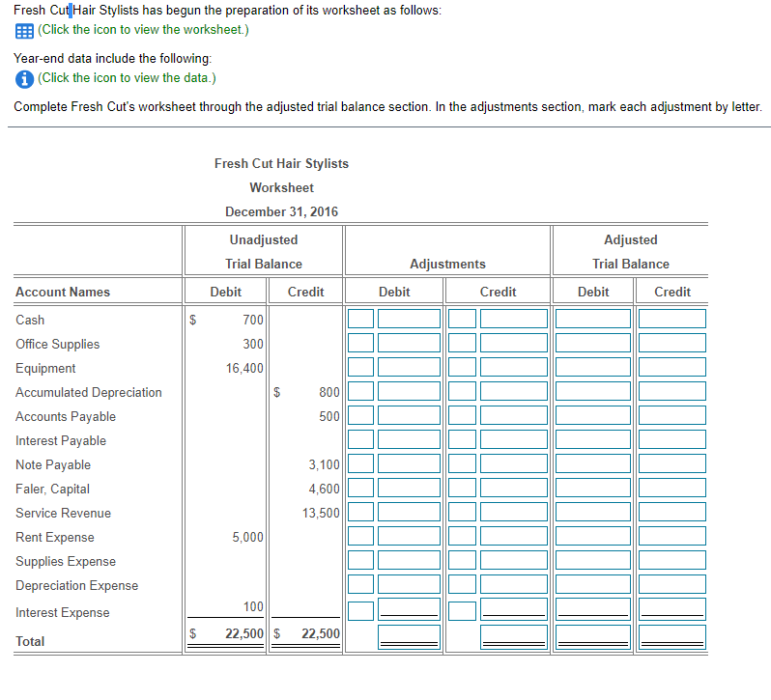Select Office Supplies adjustments credit letter box
Viewport: 771px width, 700px height.
462,343
